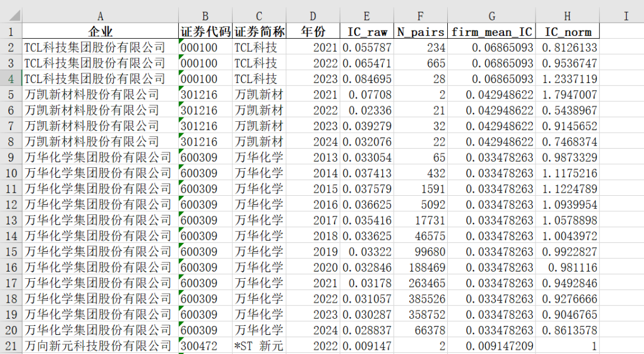The image size is (644, 354).
Task: Select row 1 header containing column titles
Action: click(x=10, y=32)
